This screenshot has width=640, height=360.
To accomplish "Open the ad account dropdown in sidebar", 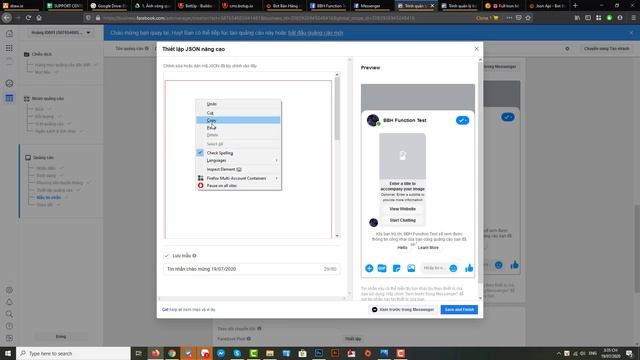I will (x=60, y=33).
